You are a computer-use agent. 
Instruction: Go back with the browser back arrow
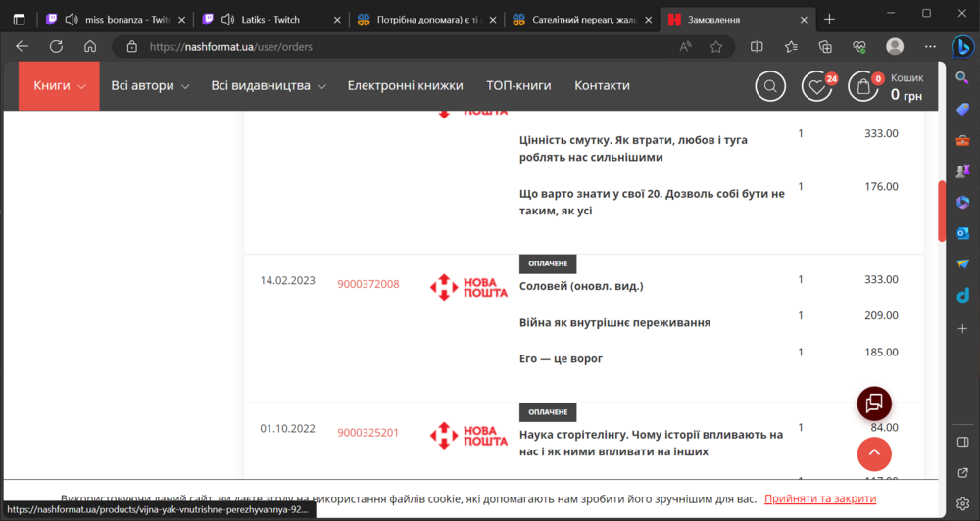click(23, 46)
